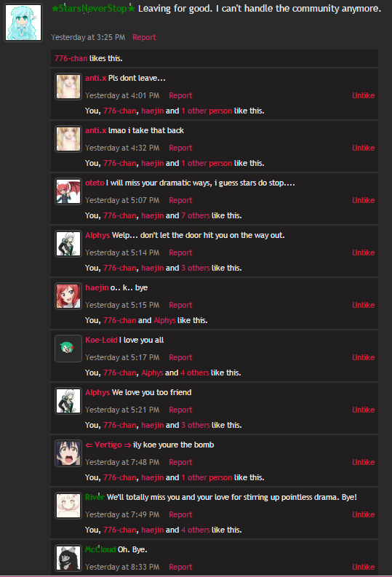
Task: Click McCloud's black and white avatar
Action: 68,558
